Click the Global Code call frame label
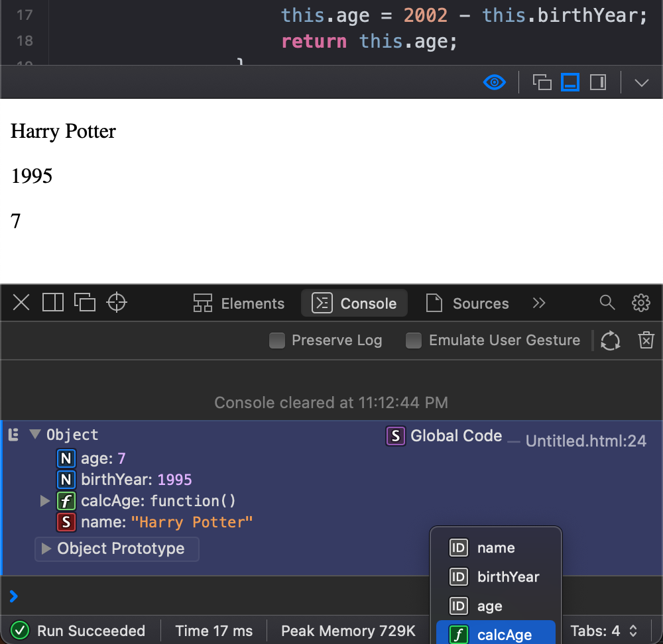Screen dimensions: 663x644 [456, 436]
